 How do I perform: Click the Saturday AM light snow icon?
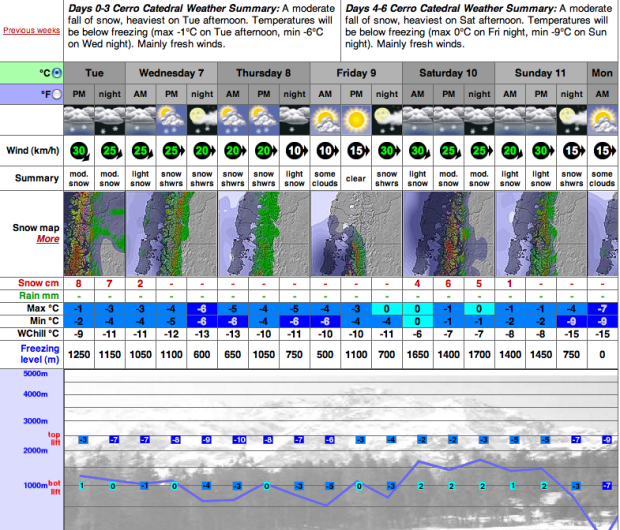click(418, 120)
